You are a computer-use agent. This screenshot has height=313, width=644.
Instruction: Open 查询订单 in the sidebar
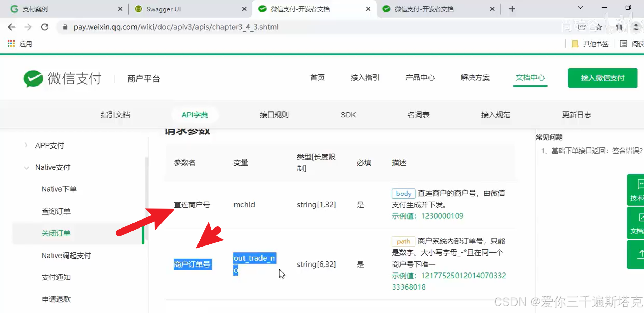pos(56,211)
